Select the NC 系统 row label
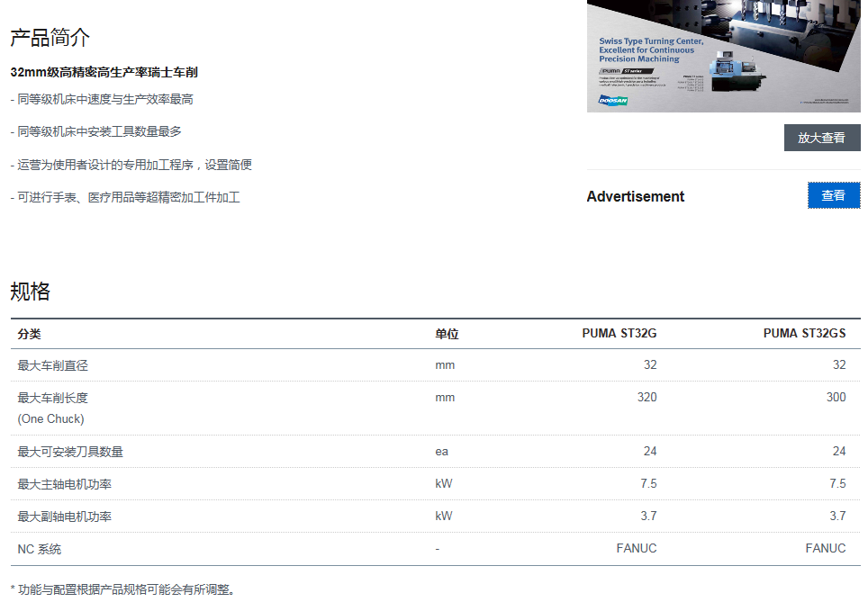The image size is (868, 611). pos(40,549)
